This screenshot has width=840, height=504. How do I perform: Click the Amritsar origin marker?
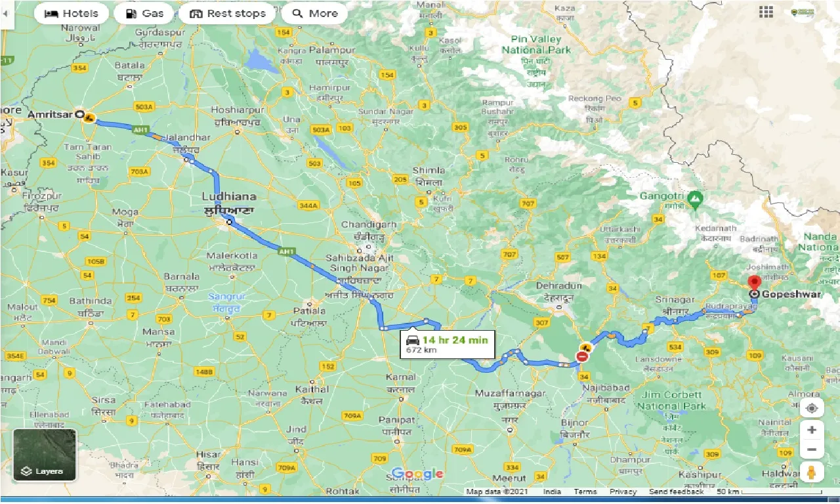point(80,114)
